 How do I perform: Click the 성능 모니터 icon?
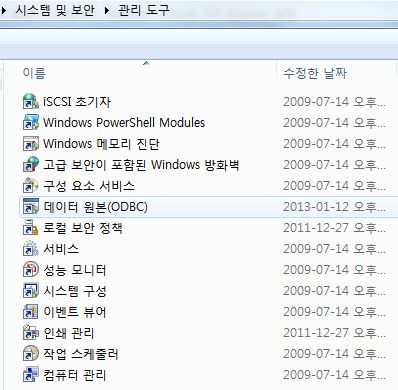31,270
